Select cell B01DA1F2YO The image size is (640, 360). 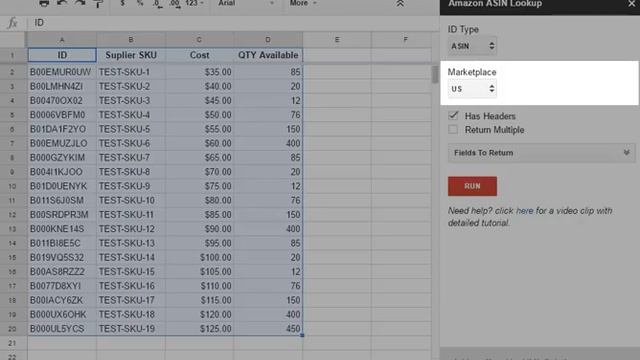click(62, 129)
